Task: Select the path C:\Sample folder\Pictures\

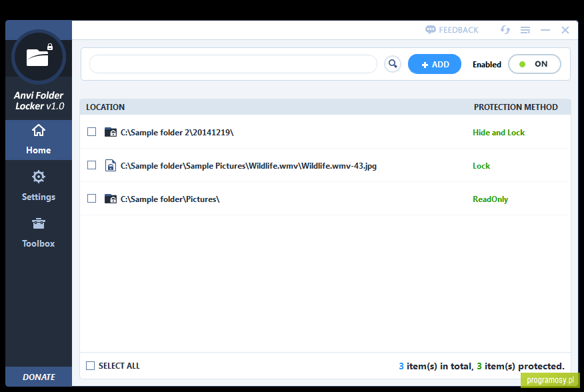Action: 170,199
